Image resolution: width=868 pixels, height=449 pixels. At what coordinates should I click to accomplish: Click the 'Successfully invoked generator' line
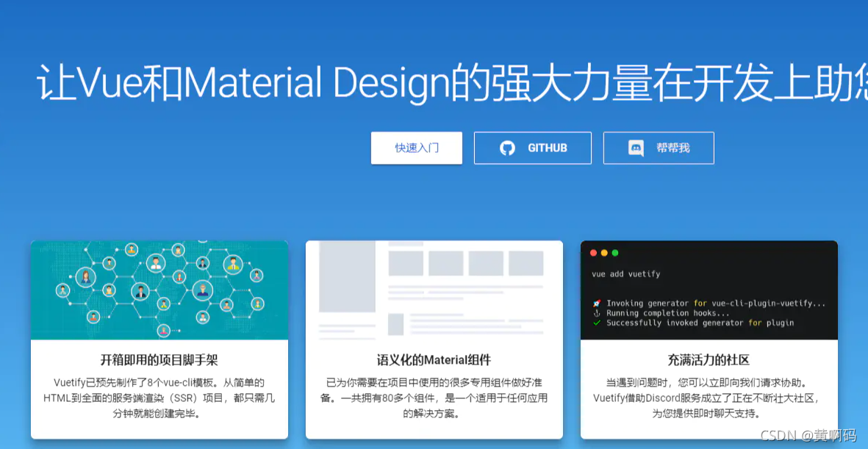(x=693, y=323)
